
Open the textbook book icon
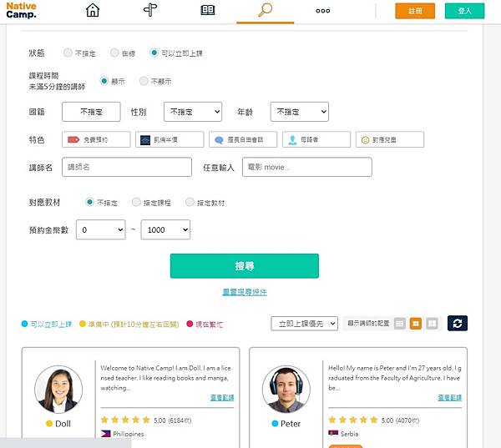pyautogui.click(x=208, y=10)
